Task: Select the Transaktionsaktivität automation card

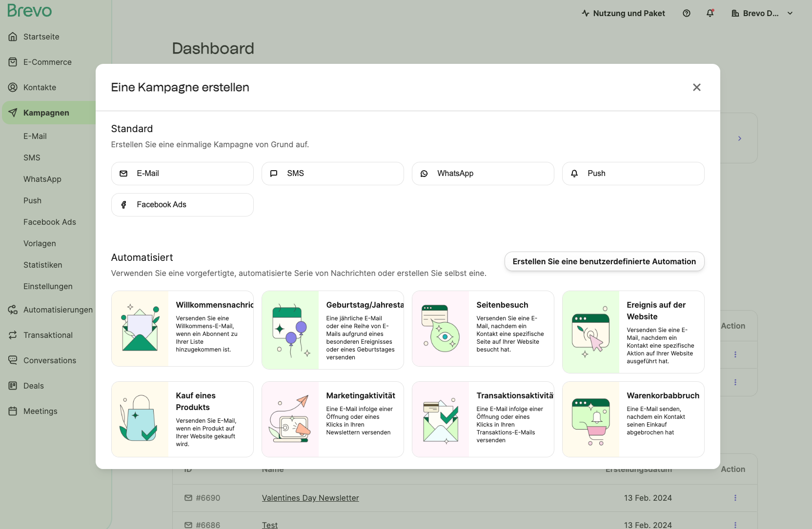Action: point(483,419)
